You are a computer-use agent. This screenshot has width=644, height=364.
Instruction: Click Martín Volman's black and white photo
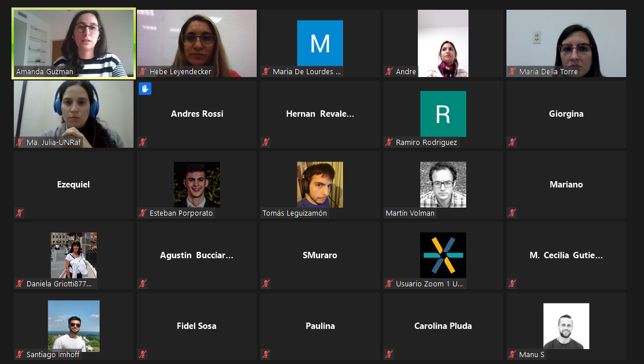[443, 184]
